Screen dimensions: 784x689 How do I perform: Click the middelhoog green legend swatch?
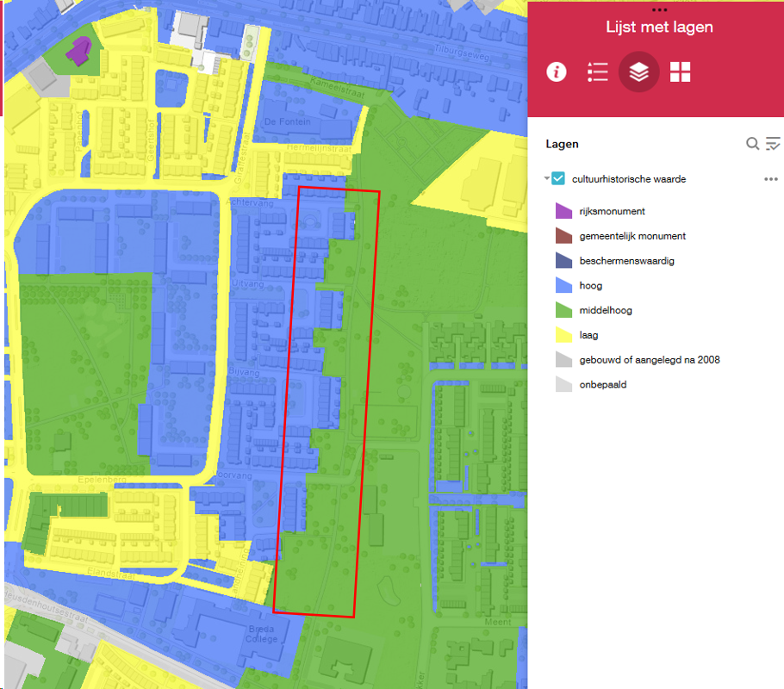563,310
